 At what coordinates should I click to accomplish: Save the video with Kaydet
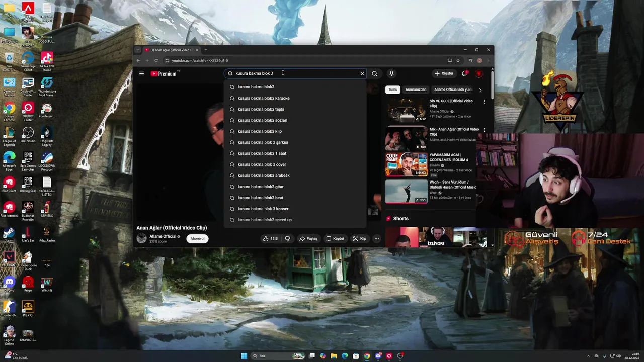point(335,239)
